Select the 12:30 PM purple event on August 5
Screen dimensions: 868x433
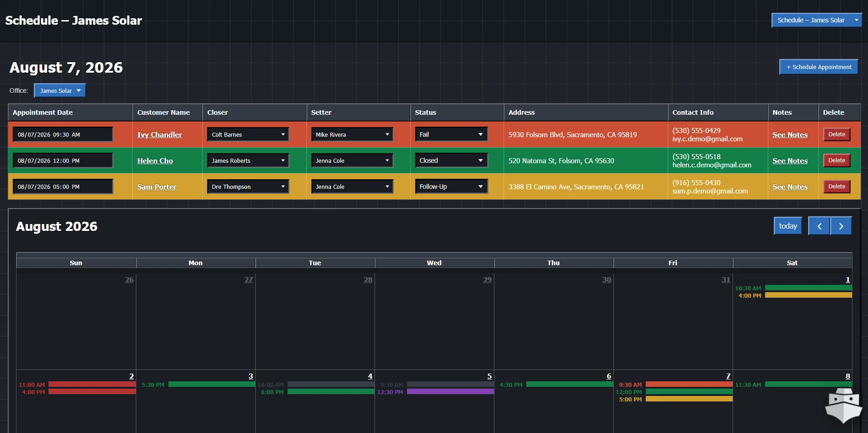click(x=435, y=392)
